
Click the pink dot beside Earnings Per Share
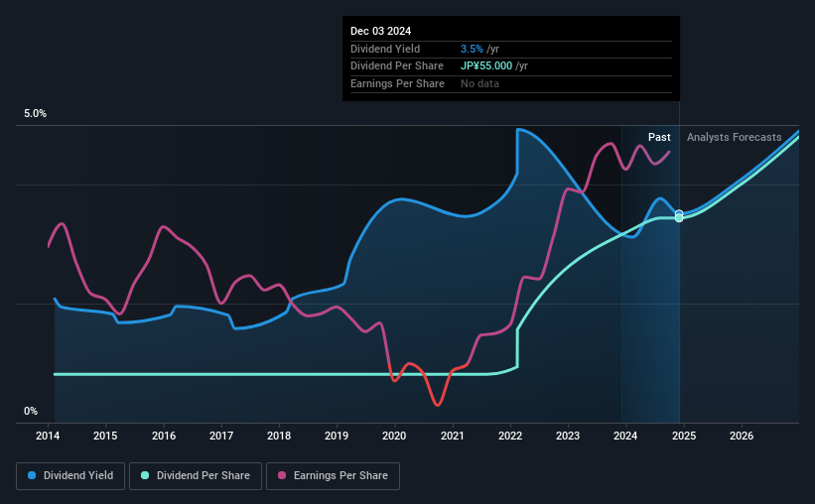282,476
